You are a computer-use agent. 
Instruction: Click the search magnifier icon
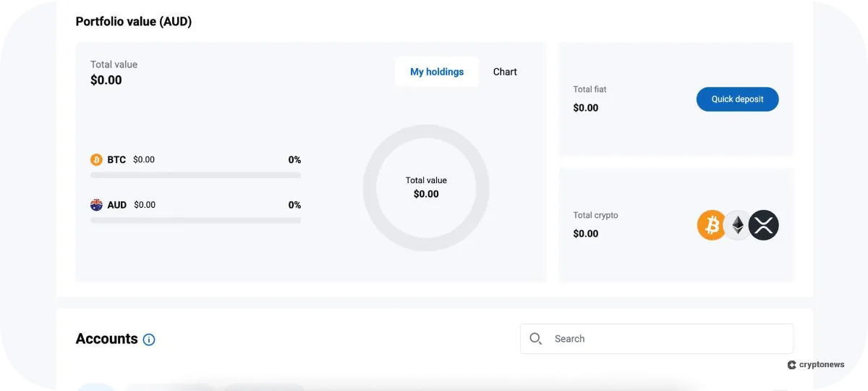point(536,339)
